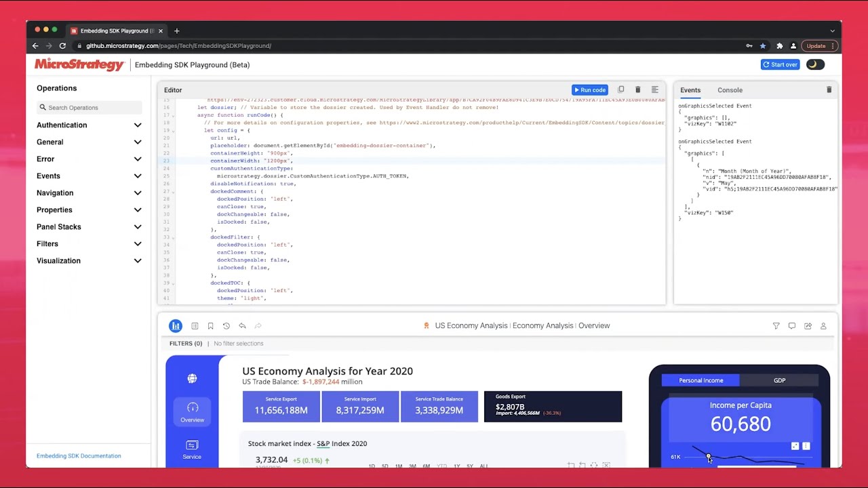
Task: Click the Run code button
Action: pyautogui.click(x=590, y=89)
